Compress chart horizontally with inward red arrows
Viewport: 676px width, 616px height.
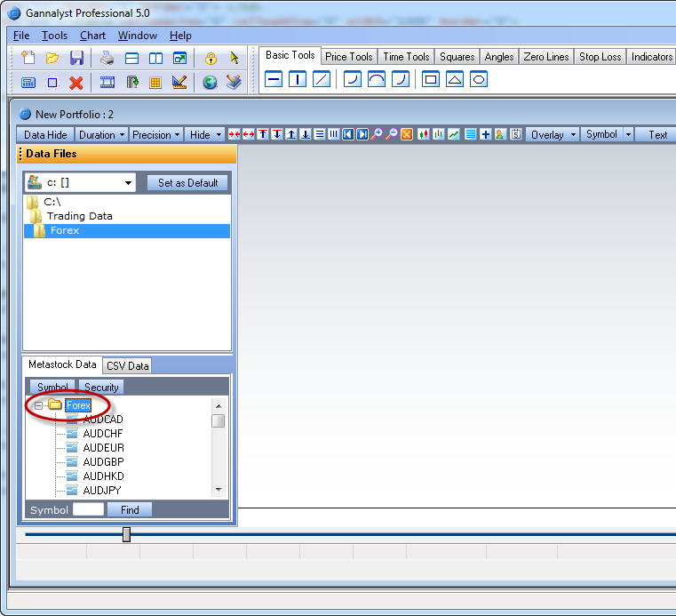[235, 134]
